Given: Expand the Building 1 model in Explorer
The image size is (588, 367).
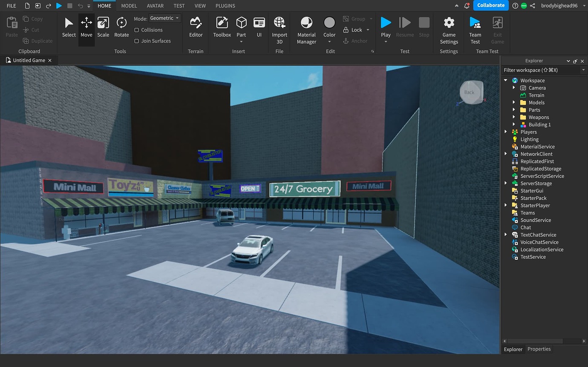Looking at the screenshot, I should coord(514,124).
